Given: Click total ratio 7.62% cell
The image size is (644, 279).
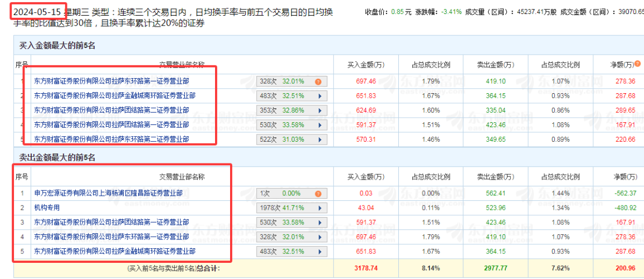Looking at the screenshot, I should pyautogui.click(x=560, y=268).
